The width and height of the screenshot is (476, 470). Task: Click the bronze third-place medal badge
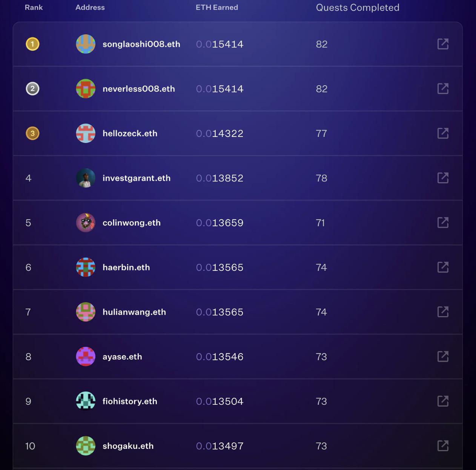(x=32, y=133)
